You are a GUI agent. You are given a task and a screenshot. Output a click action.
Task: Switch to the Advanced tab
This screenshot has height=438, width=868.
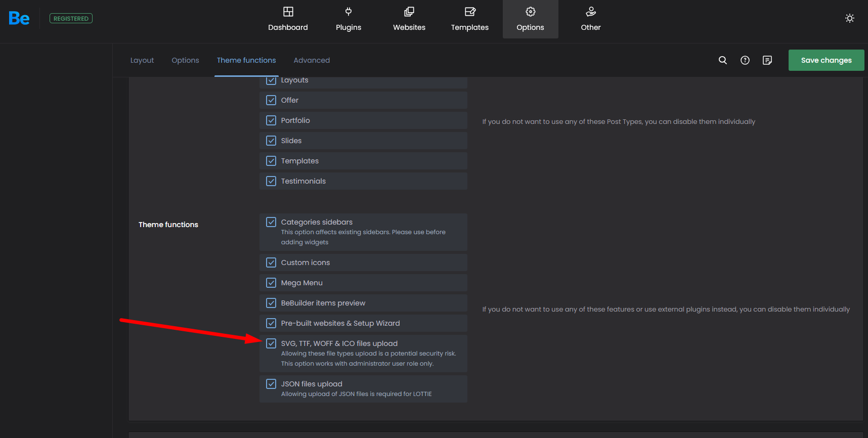[312, 60]
